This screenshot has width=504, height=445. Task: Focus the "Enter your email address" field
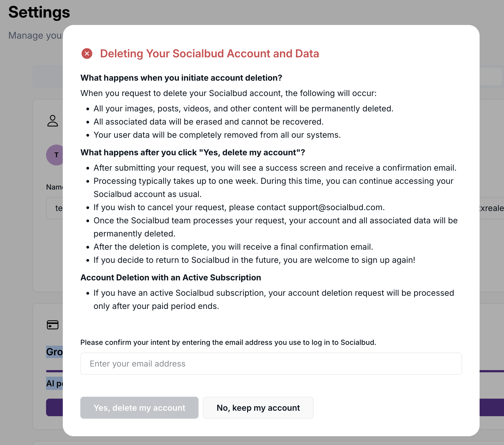pos(271,364)
